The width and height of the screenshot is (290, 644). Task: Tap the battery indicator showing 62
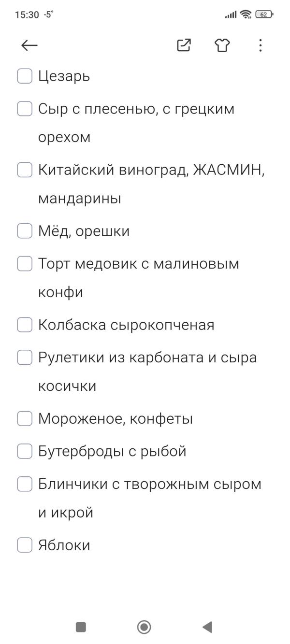[263, 14]
